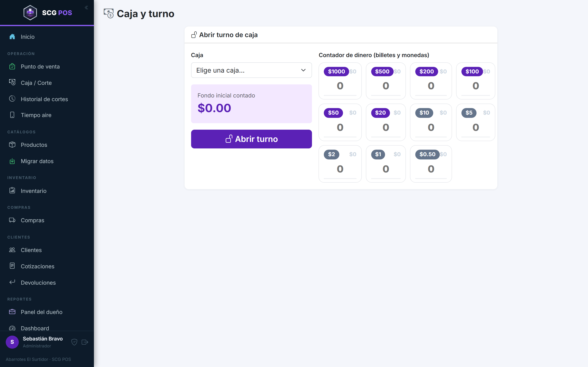Select the $50 bill quantity input
Screen dimensions: 588x367
[x=340, y=127]
